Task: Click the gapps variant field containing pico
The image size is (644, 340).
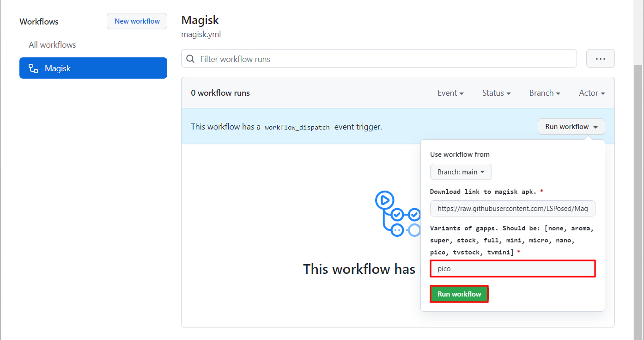Action: [x=513, y=269]
